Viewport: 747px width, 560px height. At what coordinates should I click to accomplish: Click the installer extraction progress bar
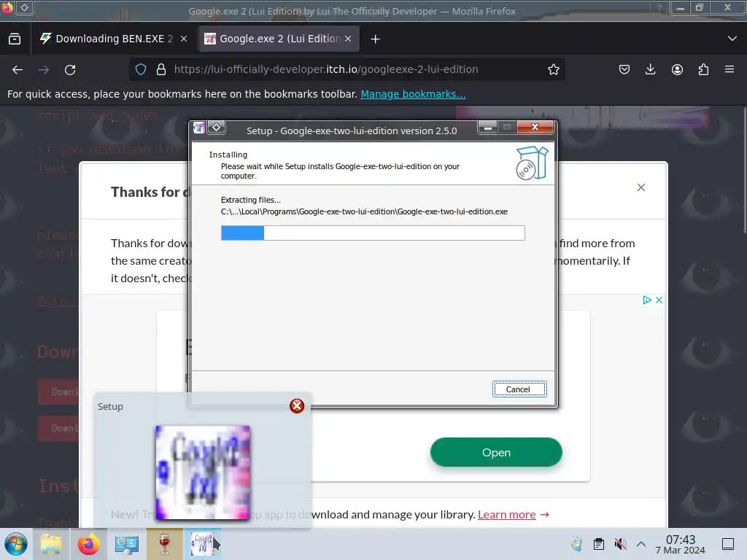[x=373, y=233]
